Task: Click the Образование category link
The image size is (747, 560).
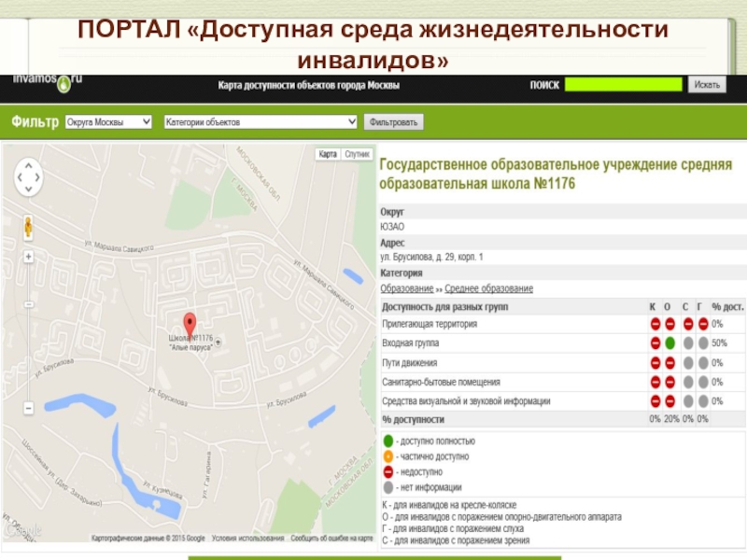Action: [407, 288]
